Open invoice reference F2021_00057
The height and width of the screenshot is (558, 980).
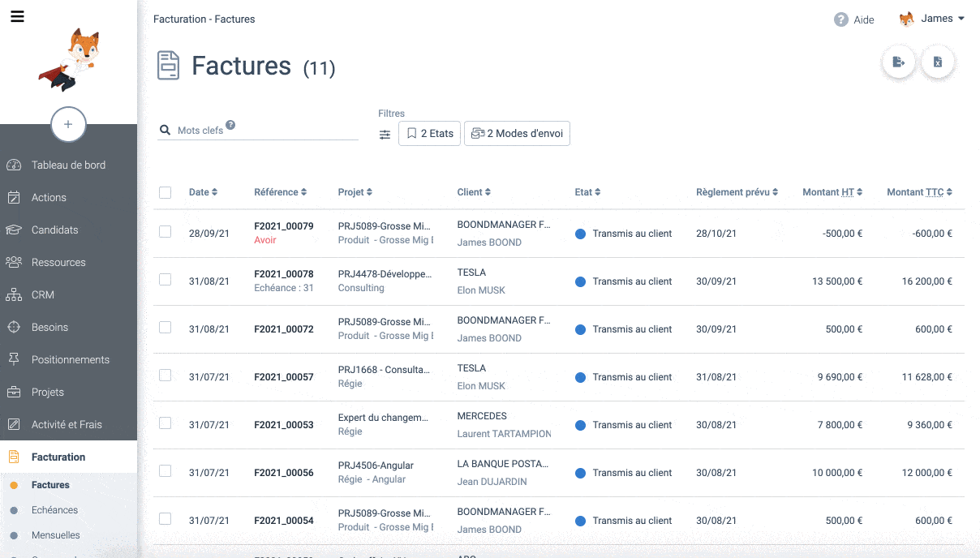[283, 377]
